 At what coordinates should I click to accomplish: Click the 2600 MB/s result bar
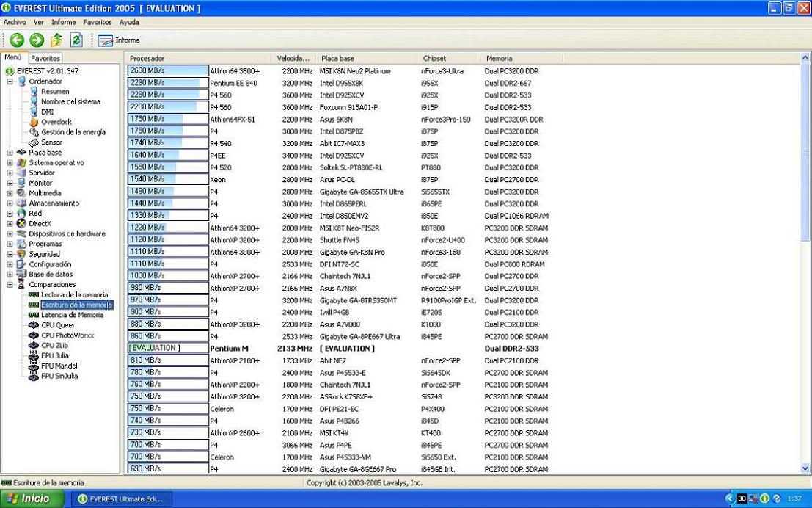tap(168, 71)
